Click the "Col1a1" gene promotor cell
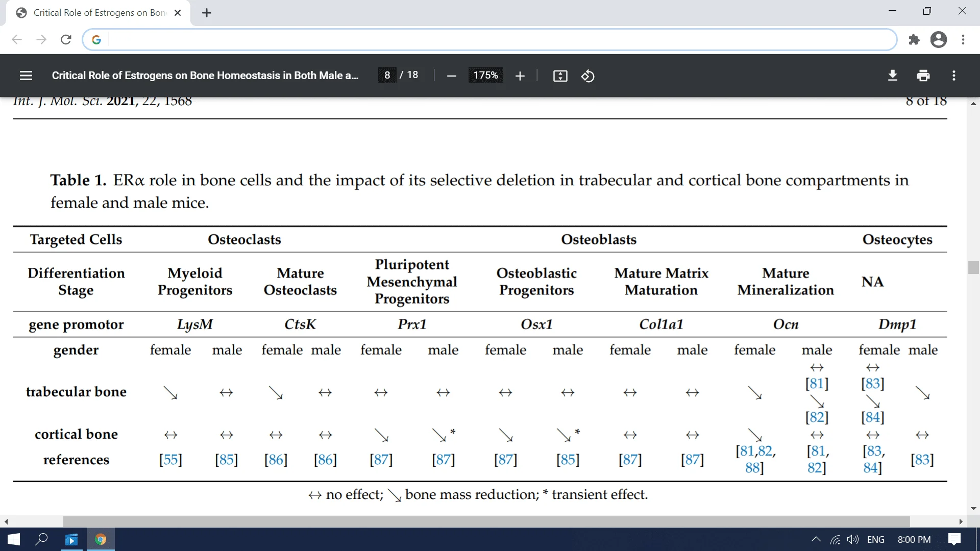The height and width of the screenshot is (551, 980). (x=661, y=324)
